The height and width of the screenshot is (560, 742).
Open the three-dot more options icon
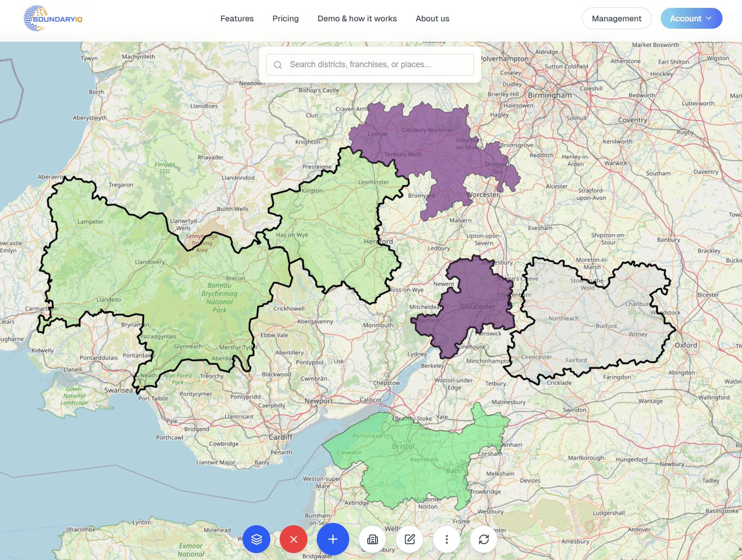pyautogui.click(x=447, y=539)
